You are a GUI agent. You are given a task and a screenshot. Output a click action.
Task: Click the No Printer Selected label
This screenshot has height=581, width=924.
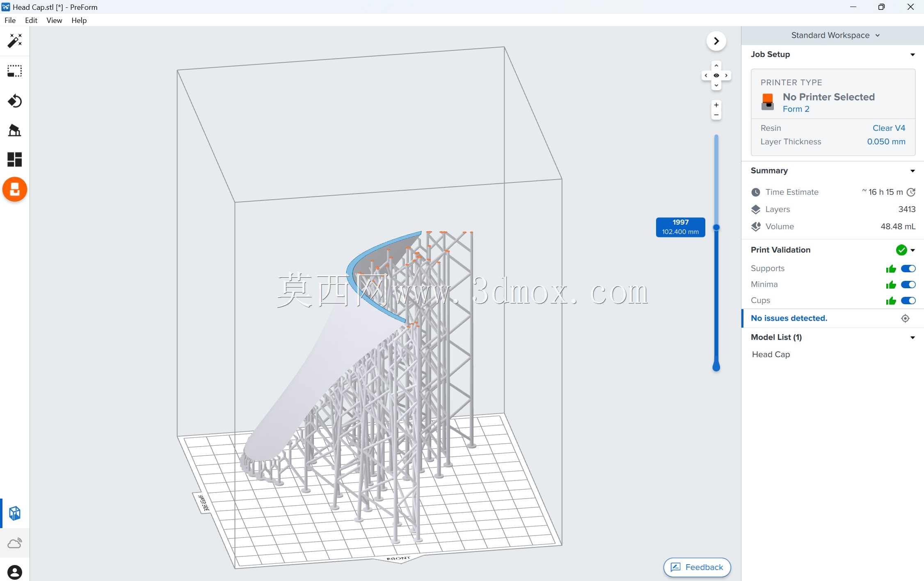coord(828,97)
